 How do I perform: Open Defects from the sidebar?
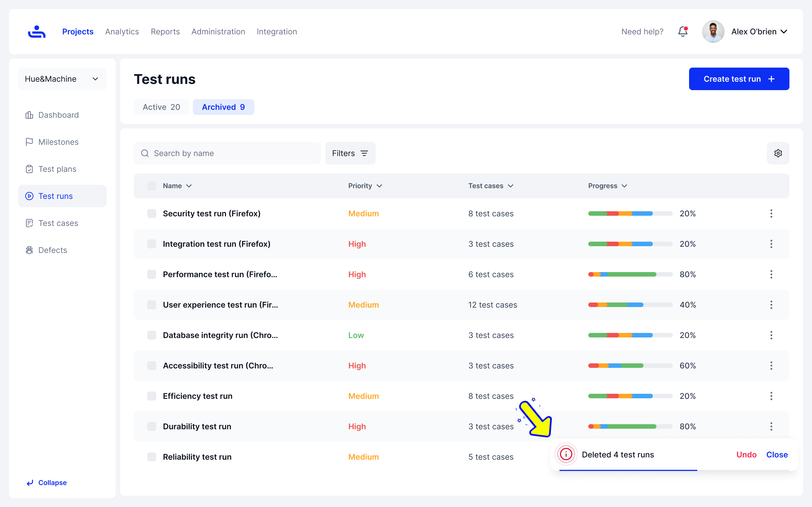pyautogui.click(x=53, y=250)
